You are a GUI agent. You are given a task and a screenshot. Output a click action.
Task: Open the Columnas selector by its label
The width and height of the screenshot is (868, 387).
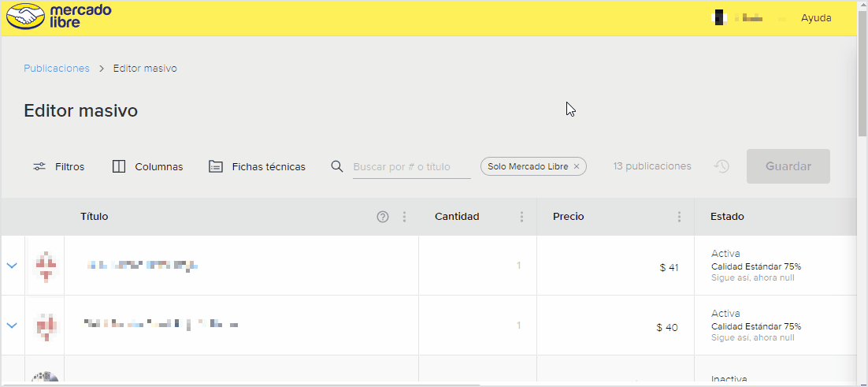159,166
